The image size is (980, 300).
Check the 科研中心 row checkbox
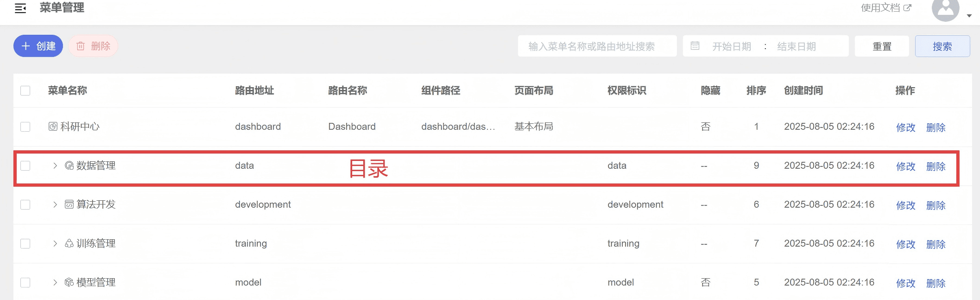coord(25,127)
